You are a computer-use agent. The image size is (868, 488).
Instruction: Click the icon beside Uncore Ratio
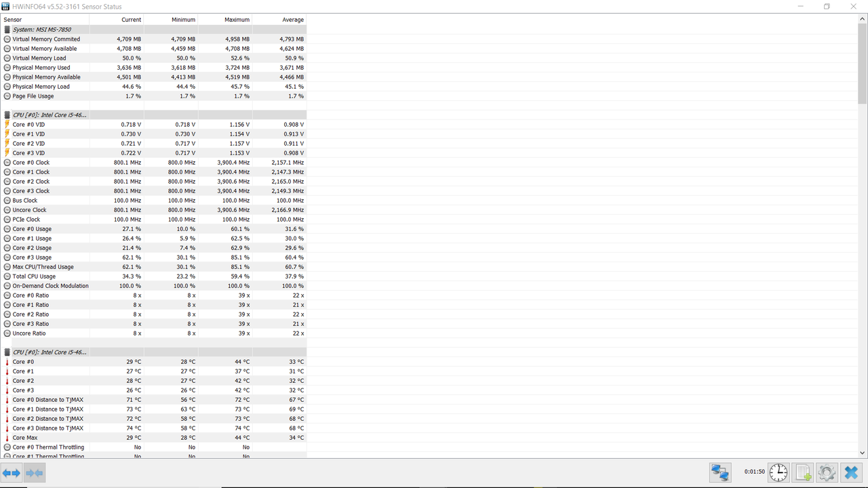(7, 333)
